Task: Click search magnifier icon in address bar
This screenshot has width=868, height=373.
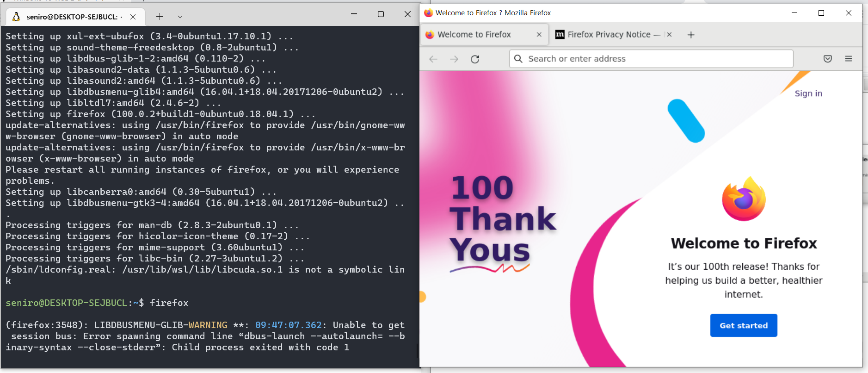Action: coord(518,59)
